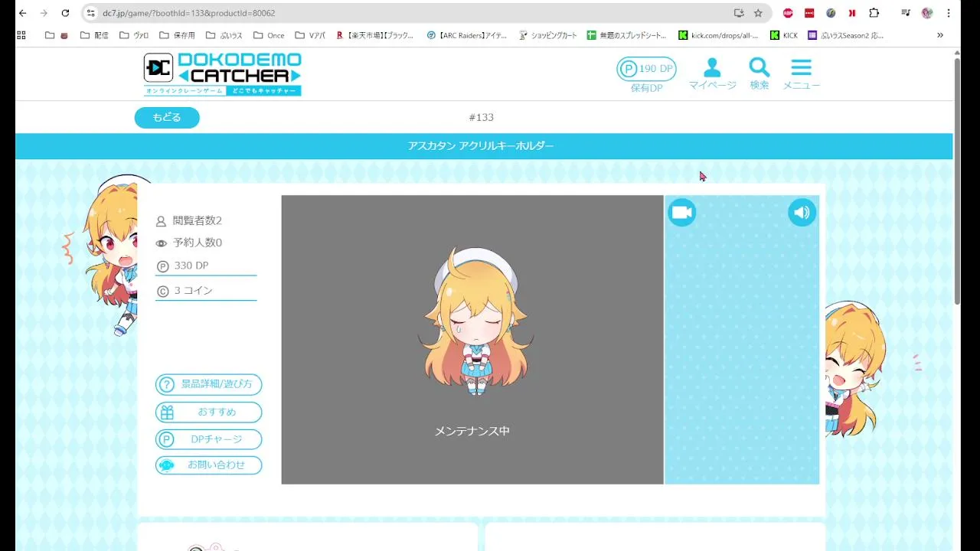This screenshot has width=980, height=551.
Task: Click the 閲覧者数2 viewer count
Action: click(197, 220)
